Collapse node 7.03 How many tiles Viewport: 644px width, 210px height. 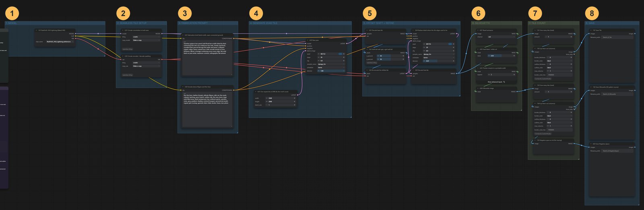point(535,85)
